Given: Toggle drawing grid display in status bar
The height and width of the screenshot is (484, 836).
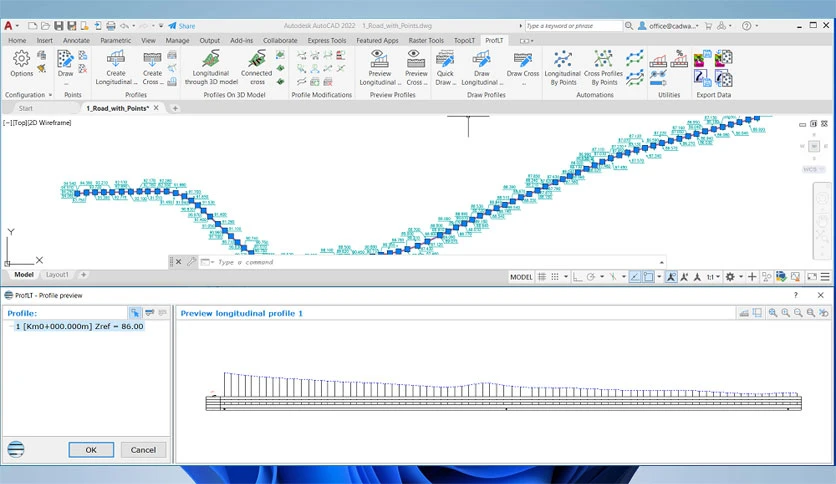Looking at the screenshot, I should [x=542, y=277].
